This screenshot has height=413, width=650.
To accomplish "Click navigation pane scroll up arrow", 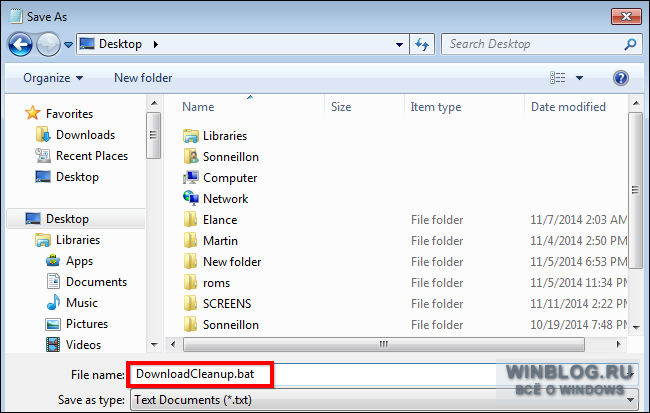I will point(154,103).
